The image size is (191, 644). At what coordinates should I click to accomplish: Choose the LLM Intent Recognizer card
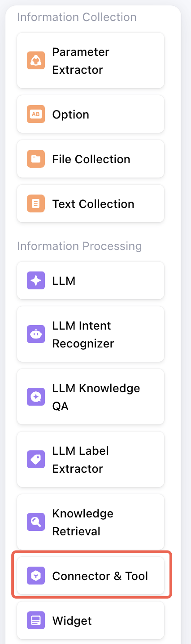[91, 334]
